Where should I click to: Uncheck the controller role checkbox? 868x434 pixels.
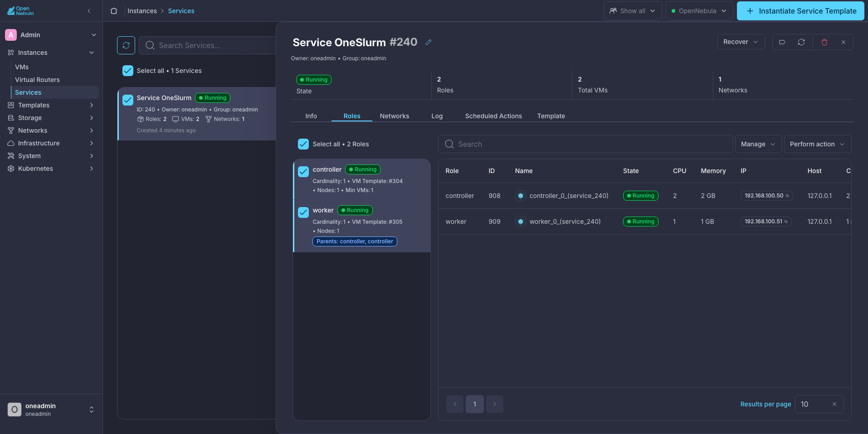303,171
